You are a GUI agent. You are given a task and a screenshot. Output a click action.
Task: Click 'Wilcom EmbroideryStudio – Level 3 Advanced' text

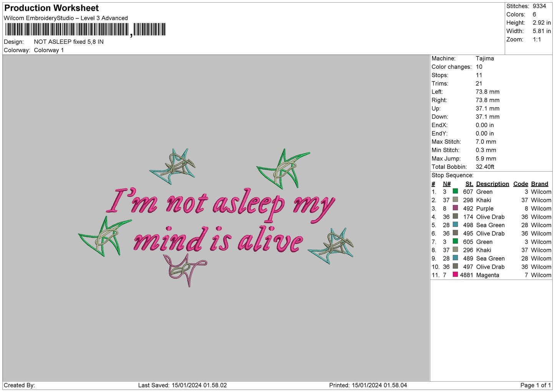pyautogui.click(x=66, y=18)
